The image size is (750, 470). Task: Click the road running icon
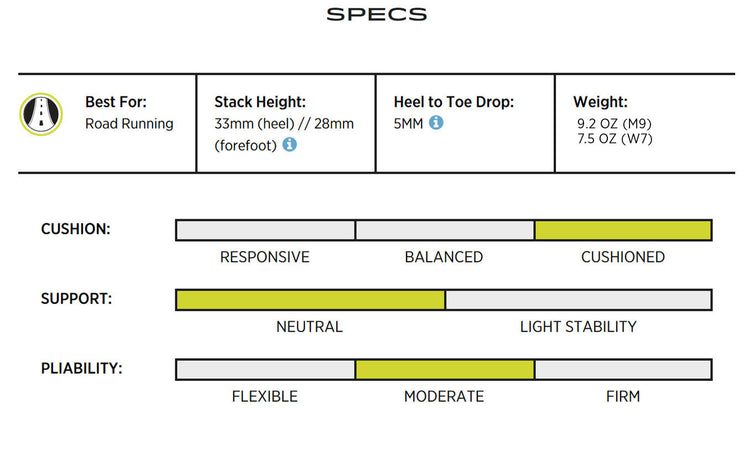click(x=41, y=115)
